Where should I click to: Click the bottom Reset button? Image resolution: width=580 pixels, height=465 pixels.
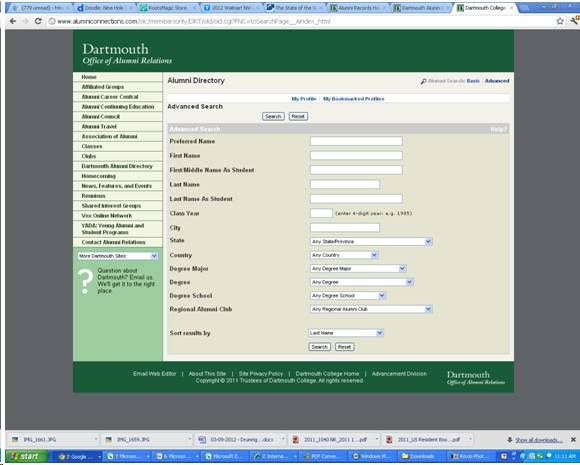click(x=344, y=347)
